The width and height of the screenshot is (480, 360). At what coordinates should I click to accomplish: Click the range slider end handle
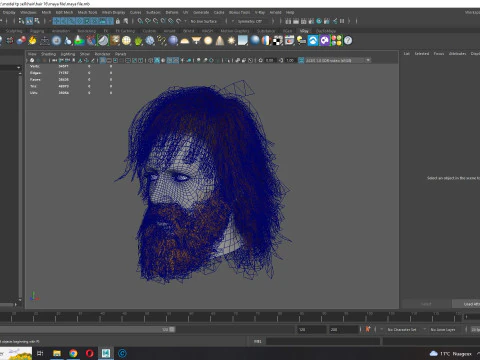172,329
